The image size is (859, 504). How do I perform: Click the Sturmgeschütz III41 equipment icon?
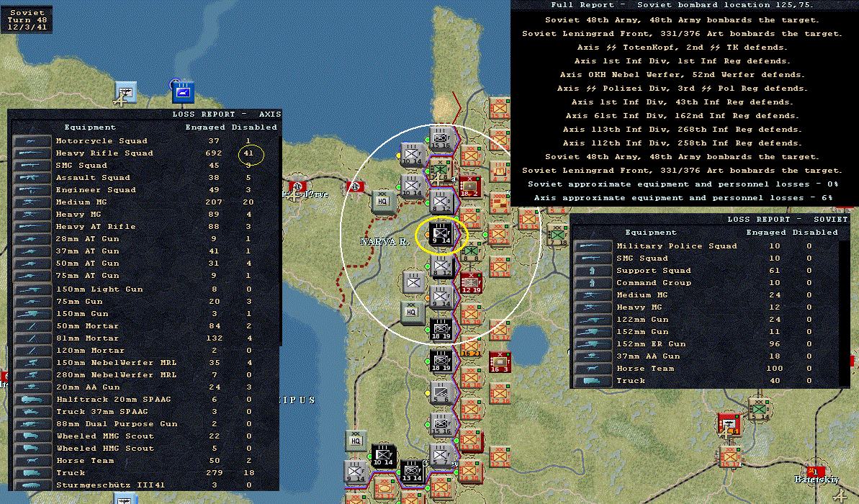tap(32, 485)
